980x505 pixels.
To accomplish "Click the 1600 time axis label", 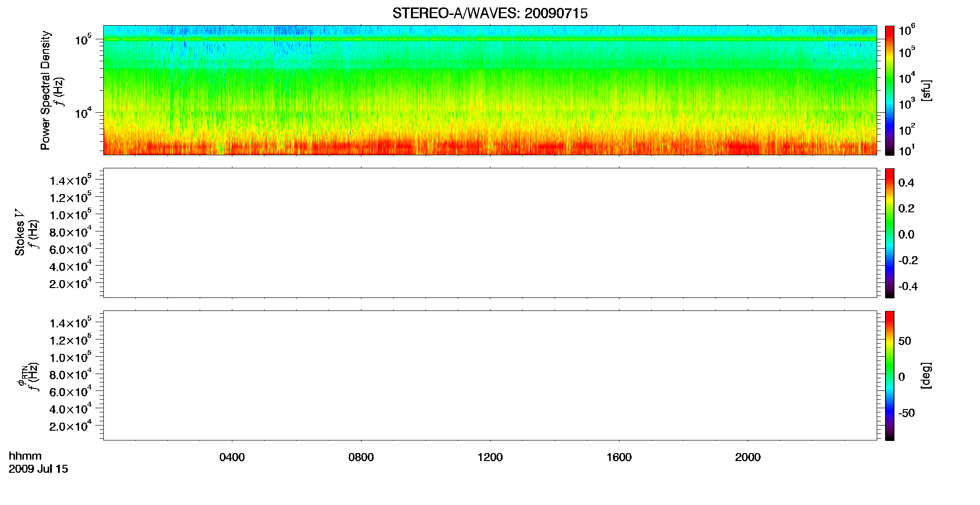I will (619, 457).
